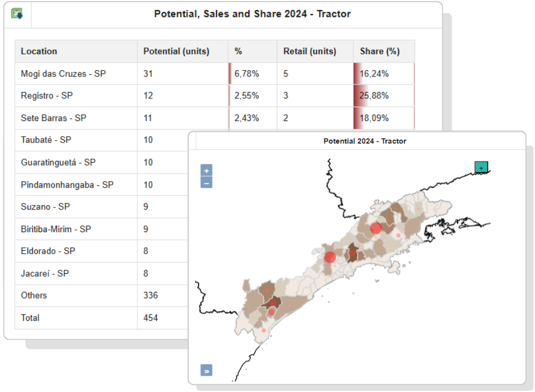535x392 pixels.
Task: Open the teal layer switcher button
Action: point(481,167)
